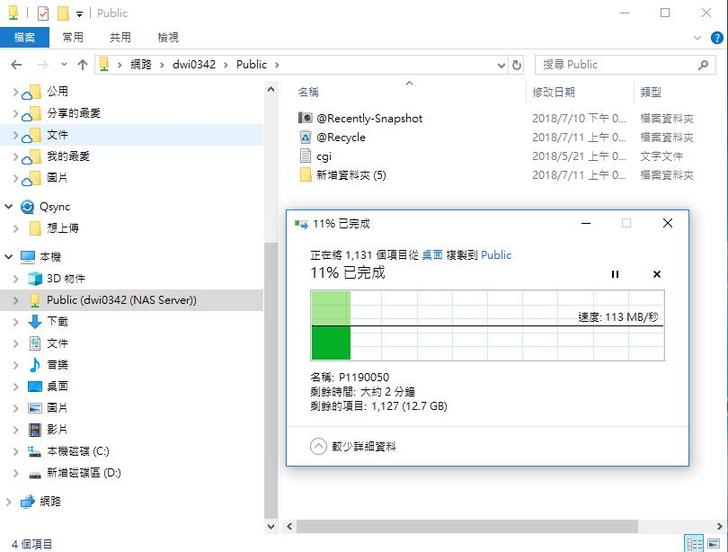The width and height of the screenshot is (728, 552).
Task: Click the magnifier search icon
Action: [703, 65]
